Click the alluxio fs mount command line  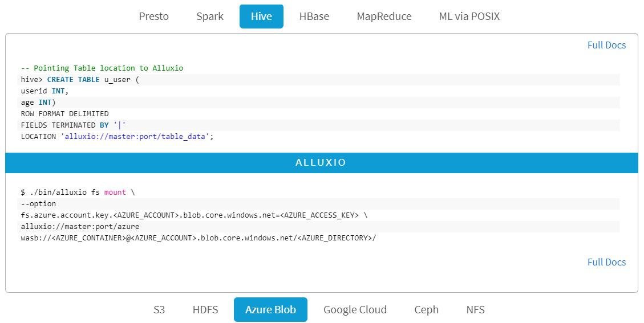78,193
